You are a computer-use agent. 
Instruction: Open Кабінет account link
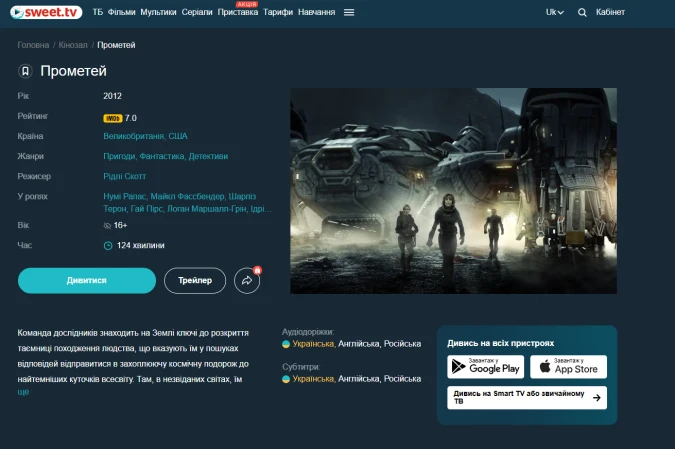click(x=610, y=12)
